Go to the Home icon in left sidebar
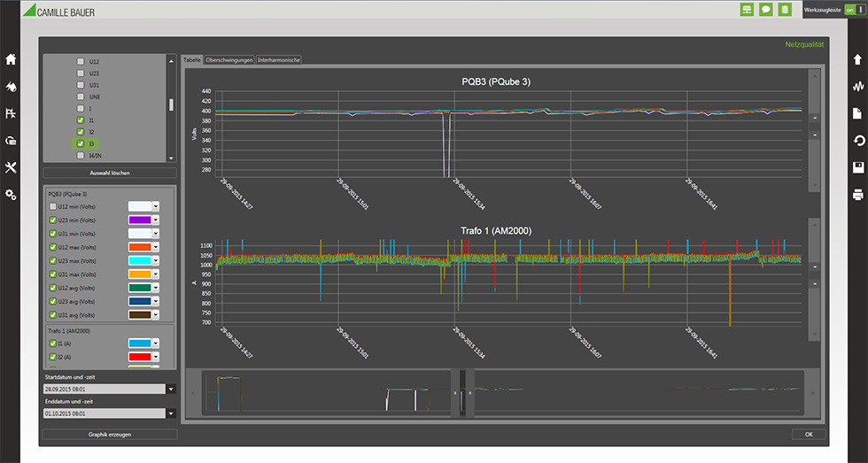The width and height of the screenshot is (868, 463). pos(11,59)
